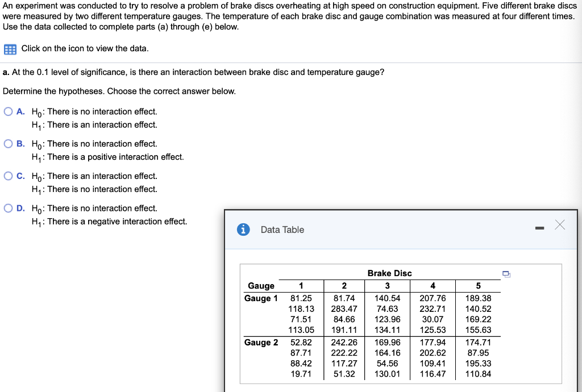Click the Data Table title text
The height and width of the screenshot is (392, 582).
(282, 230)
